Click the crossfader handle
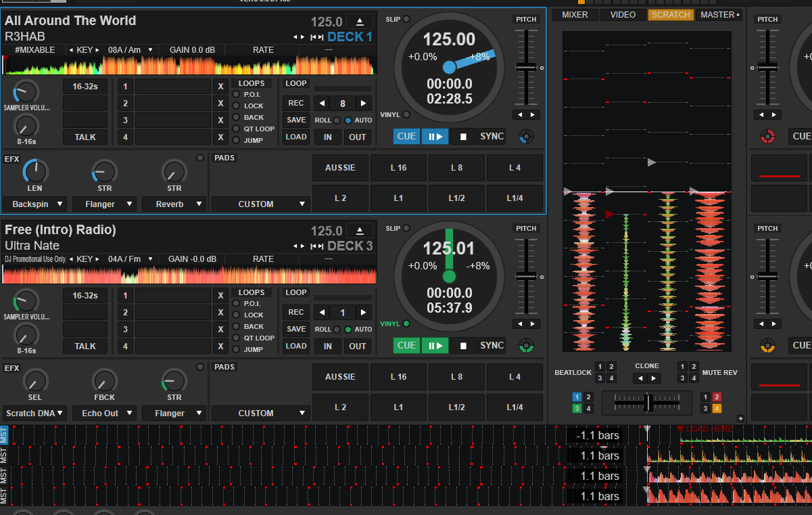 coord(648,403)
